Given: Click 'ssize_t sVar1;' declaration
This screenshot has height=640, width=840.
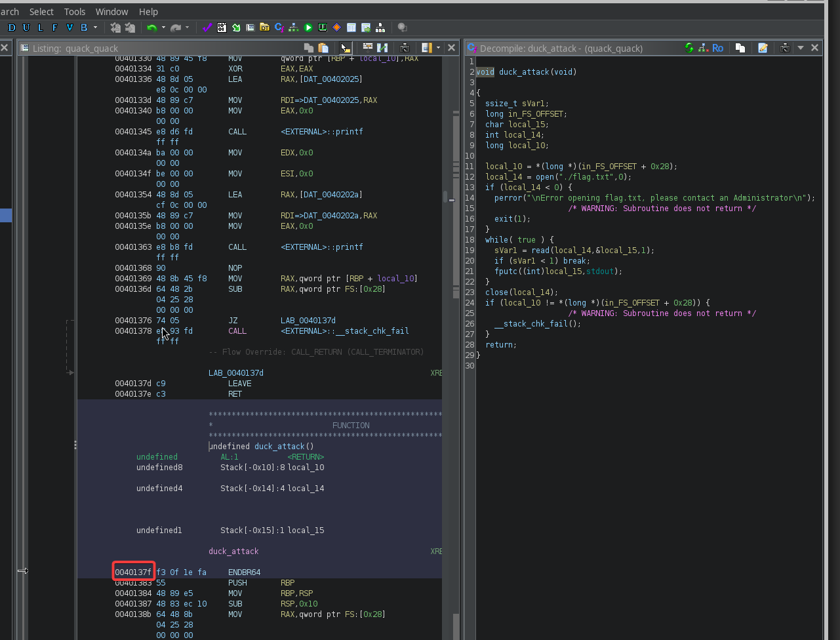Looking at the screenshot, I should tap(517, 104).
